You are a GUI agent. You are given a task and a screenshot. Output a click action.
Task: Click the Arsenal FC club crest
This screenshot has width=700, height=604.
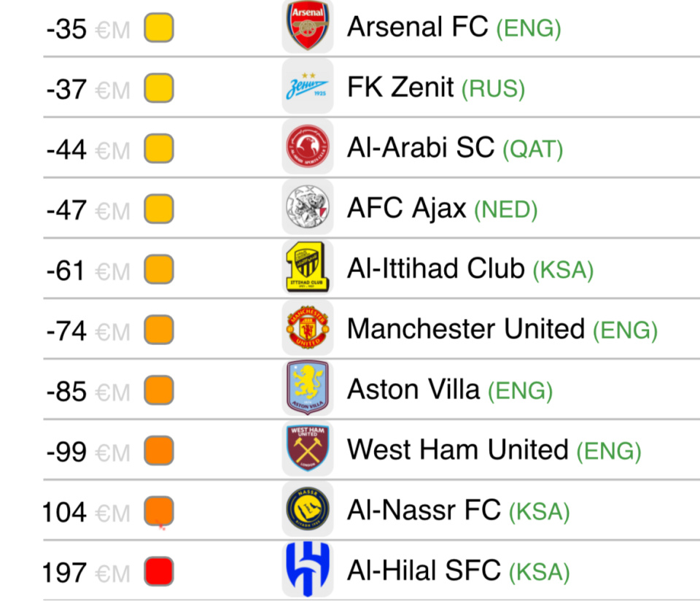point(307,28)
